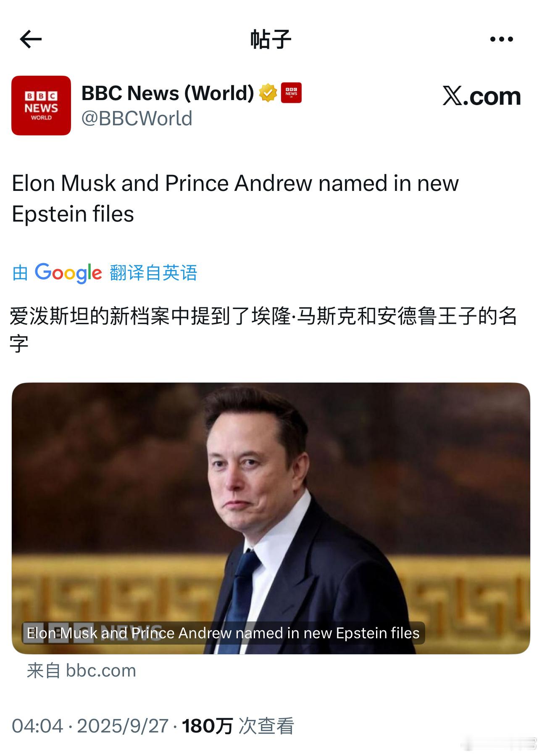Image resolution: width=542 pixels, height=756 pixels.
Task: Tap the small BBC News UK affiliate badge
Action: (291, 93)
